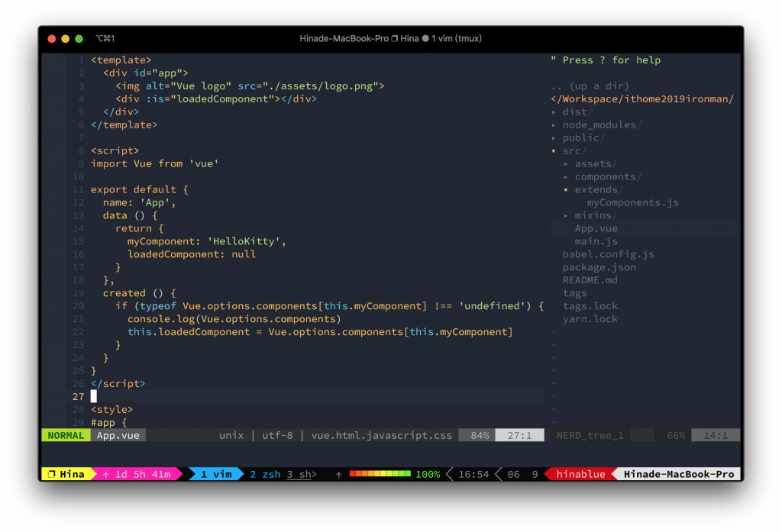The width and height of the screenshot is (782, 532).
Task: Click 'export default {' on line 11
Action: pyautogui.click(x=140, y=190)
